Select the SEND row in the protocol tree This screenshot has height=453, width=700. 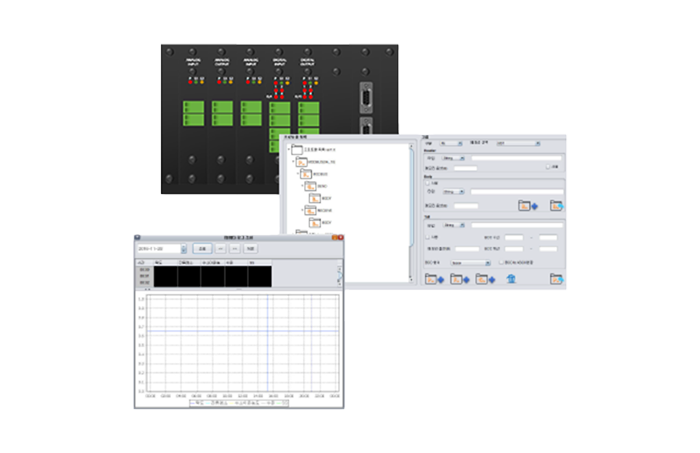tap(317, 186)
